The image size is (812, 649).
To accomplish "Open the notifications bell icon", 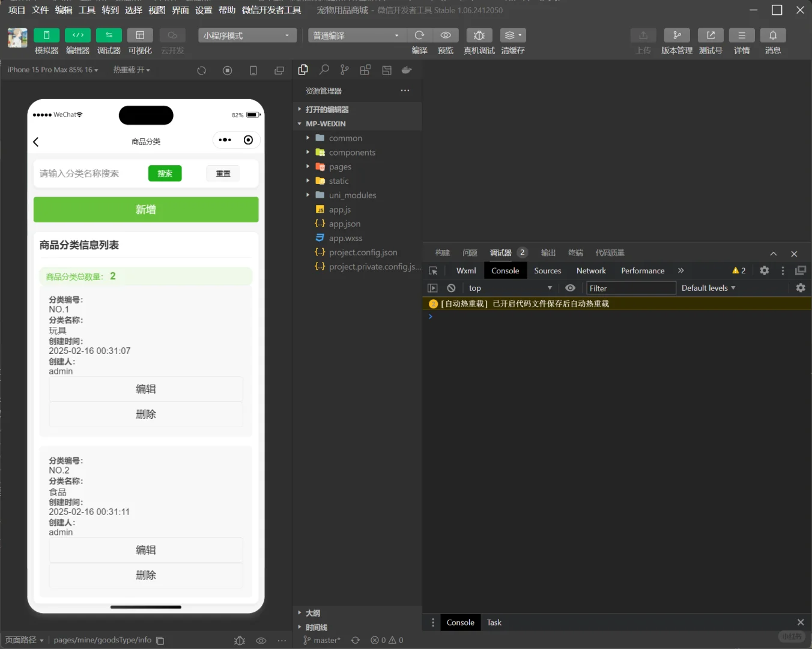I will coord(773,35).
